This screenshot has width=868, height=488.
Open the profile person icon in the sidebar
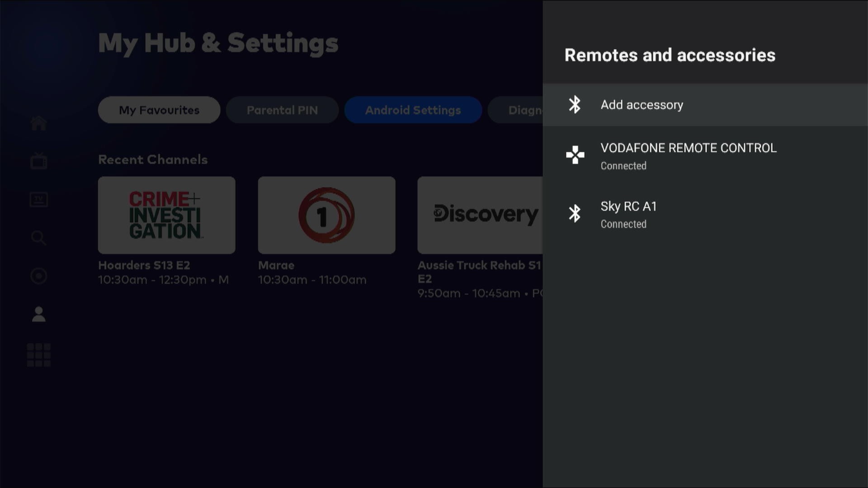point(38,314)
